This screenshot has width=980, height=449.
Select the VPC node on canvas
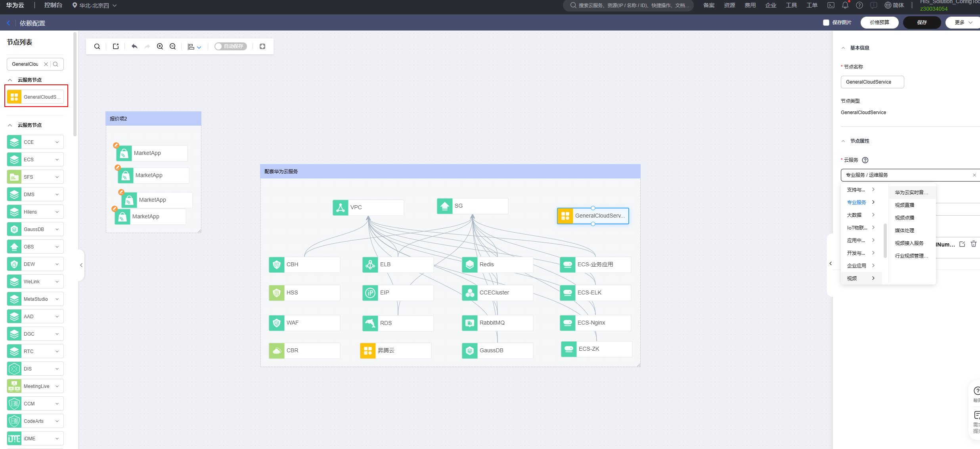pyautogui.click(x=368, y=207)
